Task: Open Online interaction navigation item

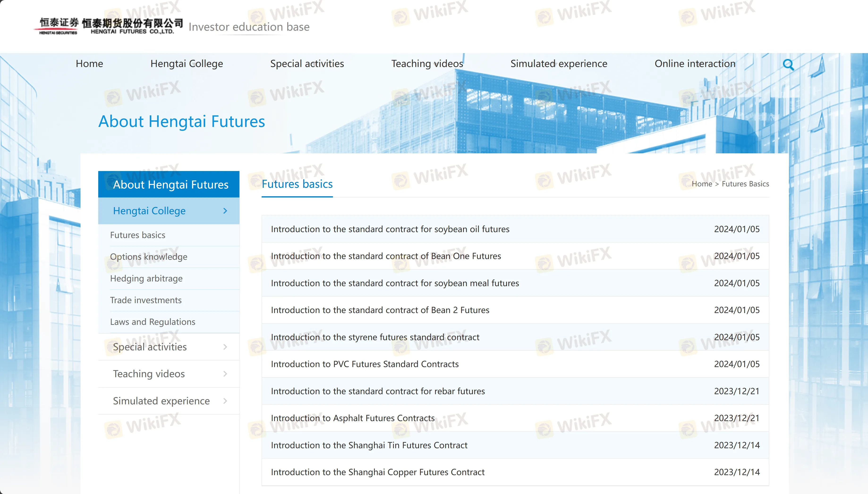Action: [695, 63]
